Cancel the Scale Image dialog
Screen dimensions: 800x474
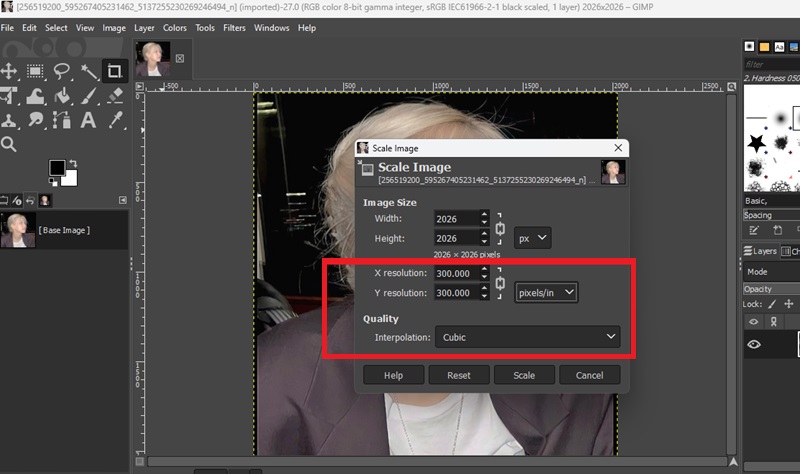[589, 375]
